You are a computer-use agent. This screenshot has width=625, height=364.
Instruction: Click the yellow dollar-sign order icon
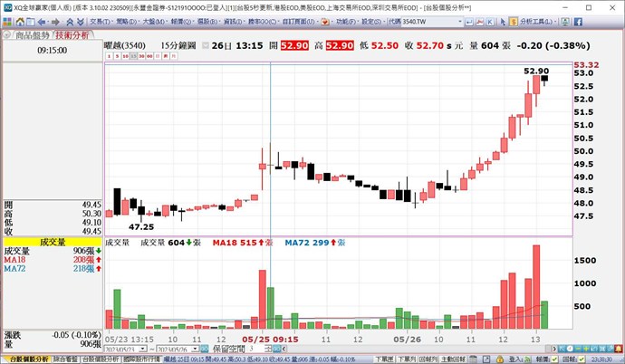tap(514, 22)
